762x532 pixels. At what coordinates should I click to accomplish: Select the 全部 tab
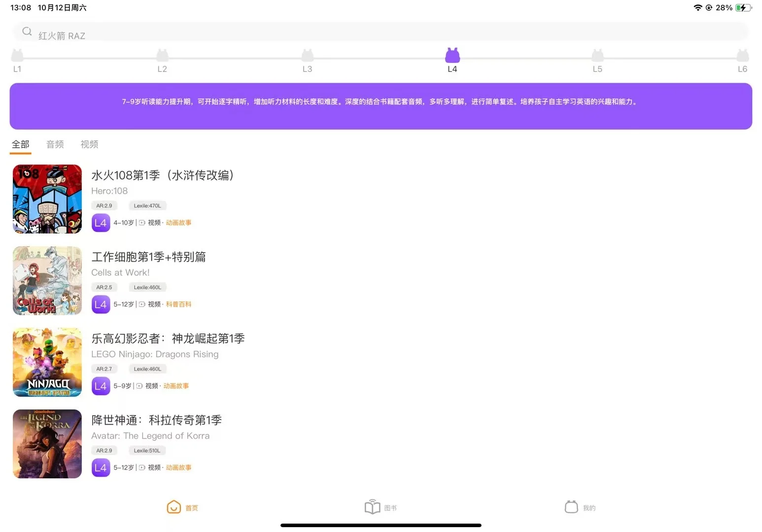pyautogui.click(x=20, y=144)
